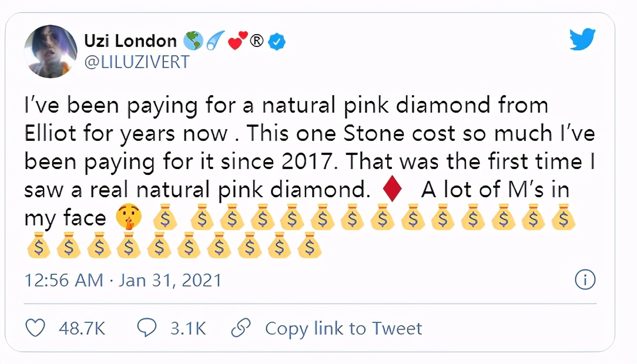Click the reply speech bubble icon

pyautogui.click(x=146, y=328)
